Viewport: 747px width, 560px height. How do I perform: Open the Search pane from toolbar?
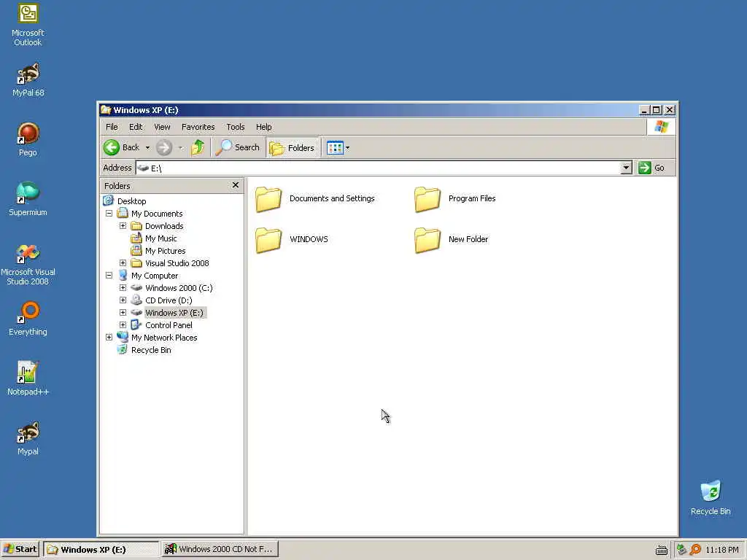click(237, 147)
